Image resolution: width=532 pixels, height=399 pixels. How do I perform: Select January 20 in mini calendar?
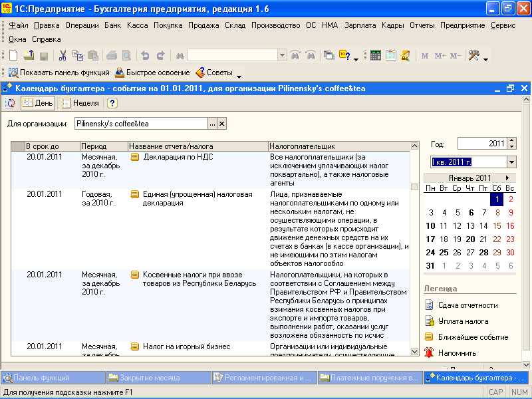470,239
